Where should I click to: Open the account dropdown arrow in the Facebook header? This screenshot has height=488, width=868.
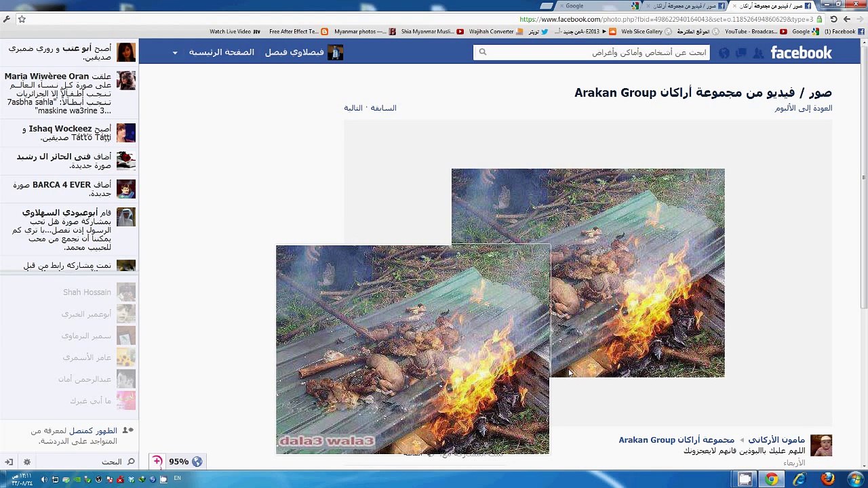click(175, 53)
